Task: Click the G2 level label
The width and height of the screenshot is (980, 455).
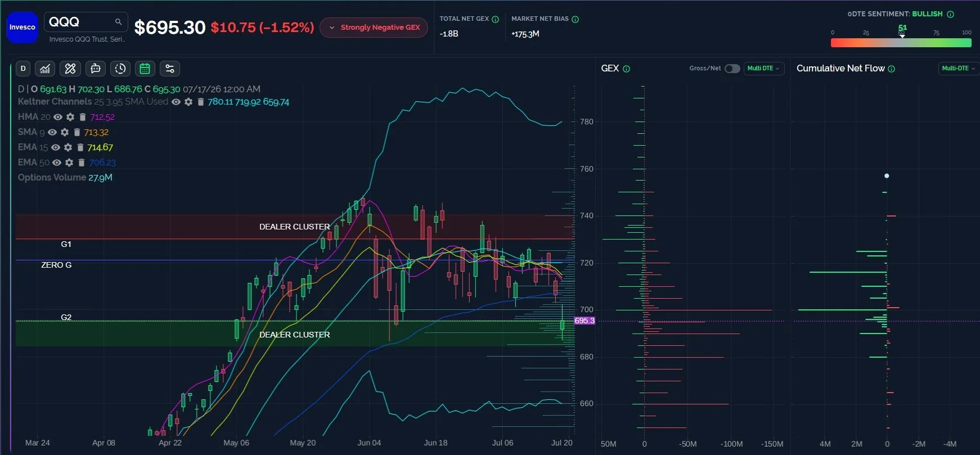Action: pos(66,317)
